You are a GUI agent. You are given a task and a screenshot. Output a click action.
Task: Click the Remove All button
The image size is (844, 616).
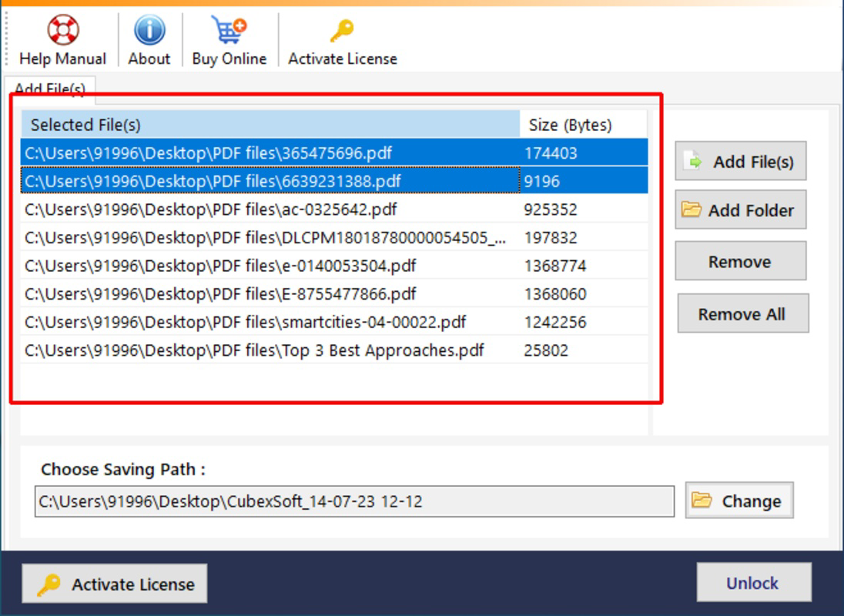(743, 313)
